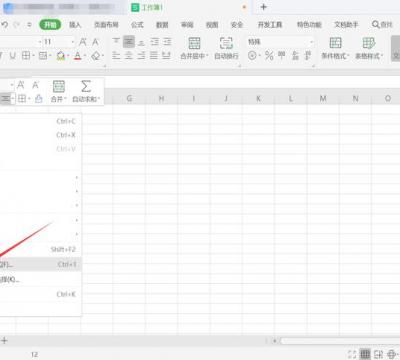Click mini toolbar decrease font size

point(35,85)
